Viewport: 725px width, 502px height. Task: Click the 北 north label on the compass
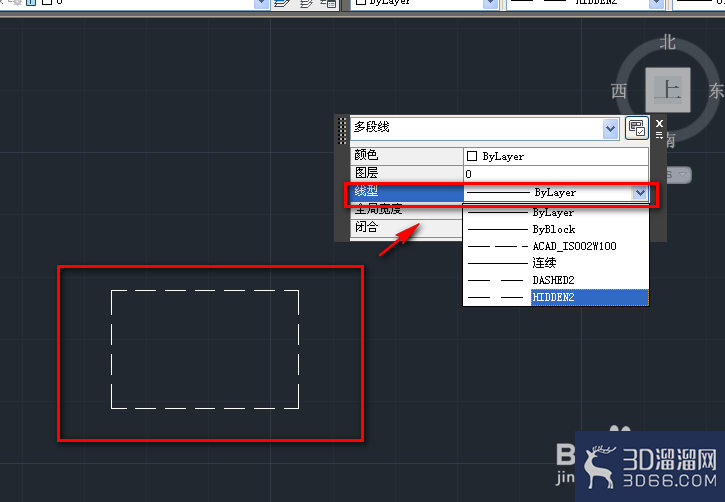(668, 43)
